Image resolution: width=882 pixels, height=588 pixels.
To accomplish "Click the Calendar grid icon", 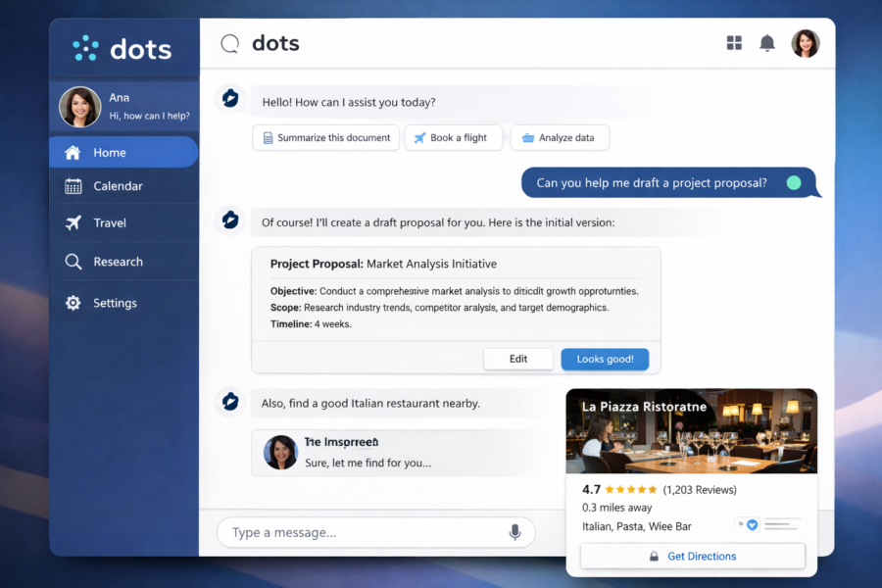I will coord(73,186).
